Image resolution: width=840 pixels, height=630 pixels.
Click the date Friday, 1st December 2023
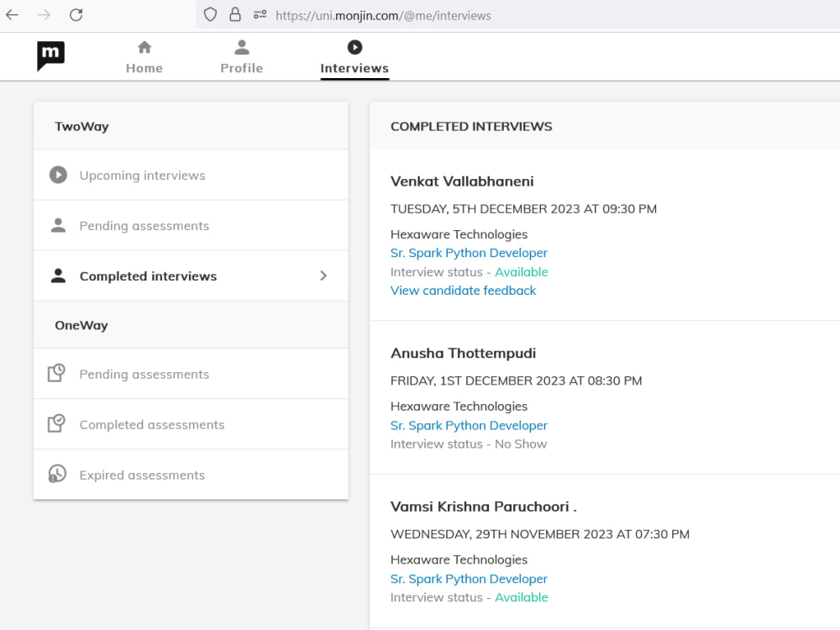[x=516, y=381]
